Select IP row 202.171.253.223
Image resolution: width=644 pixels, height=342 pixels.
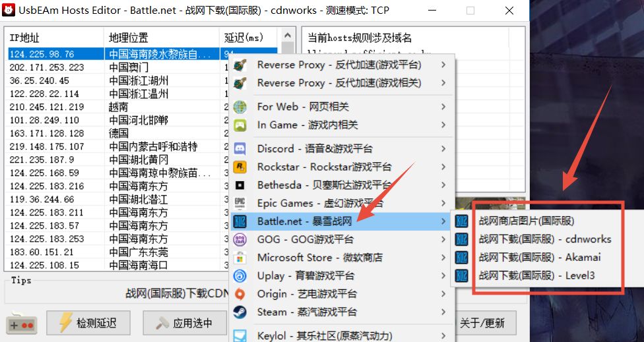(x=118, y=67)
